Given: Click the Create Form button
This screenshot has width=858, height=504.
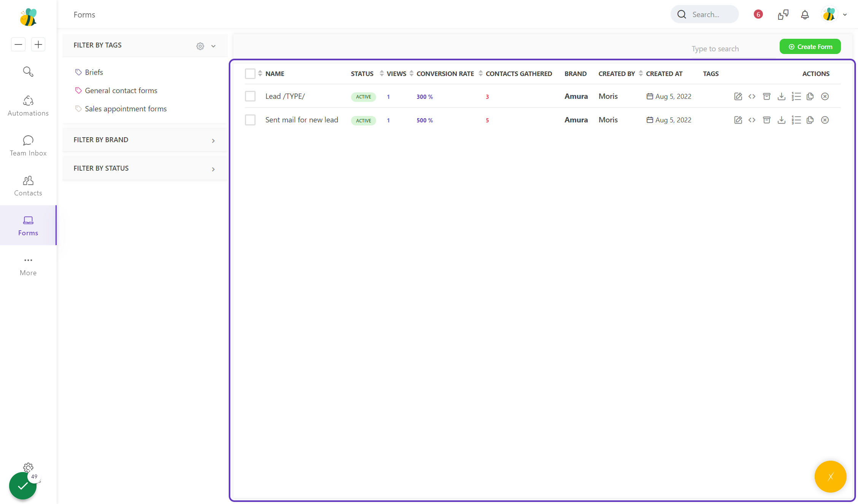Looking at the screenshot, I should (x=810, y=46).
